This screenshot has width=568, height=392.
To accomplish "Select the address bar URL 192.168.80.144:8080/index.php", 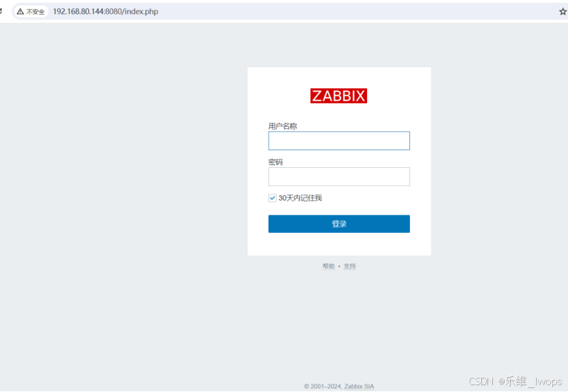I will pyautogui.click(x=105, y=12).
